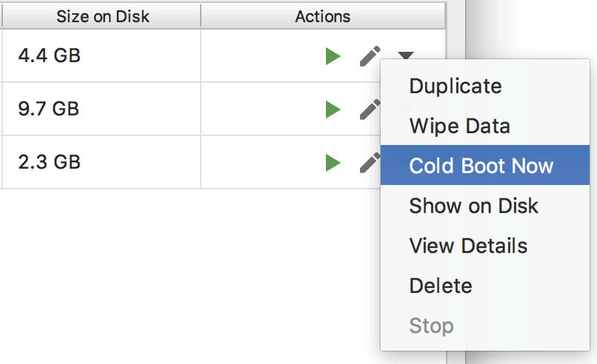Collapse the actions dropdown arrow in the first row

405,55
